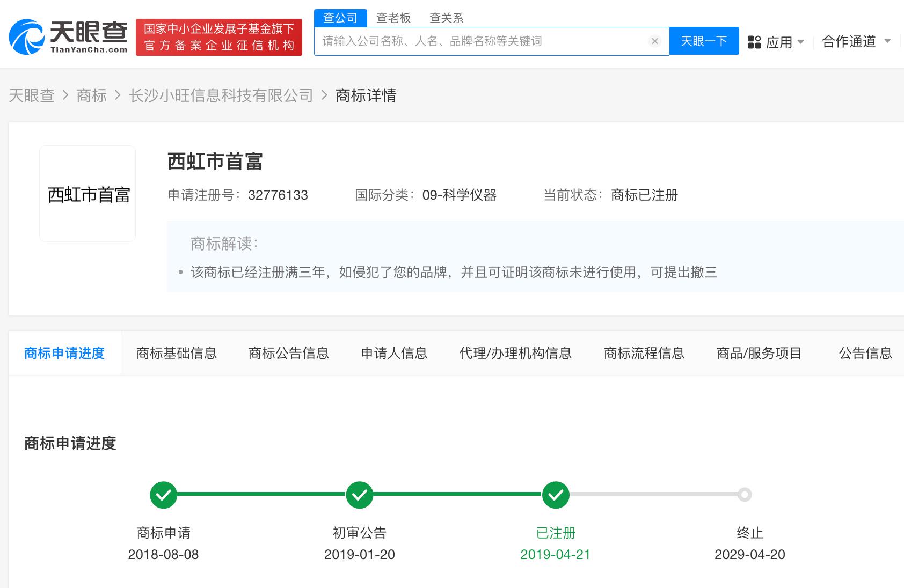Clear search field with the X icon

[x=654, y=41]
